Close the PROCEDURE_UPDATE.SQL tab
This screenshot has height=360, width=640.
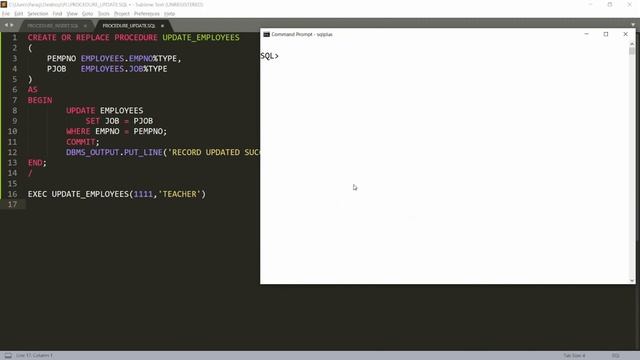[x=162, y=26]
